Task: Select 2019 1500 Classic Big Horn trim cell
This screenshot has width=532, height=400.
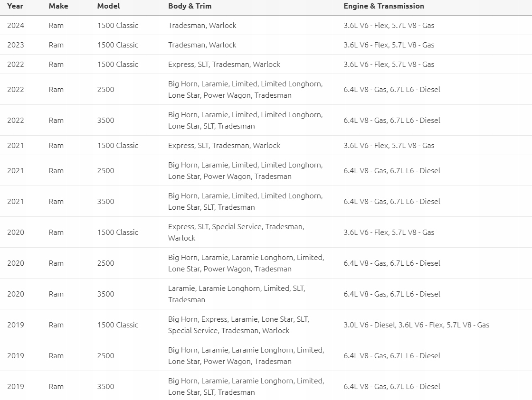Action: pyautogui.click(x=239, y=325)
